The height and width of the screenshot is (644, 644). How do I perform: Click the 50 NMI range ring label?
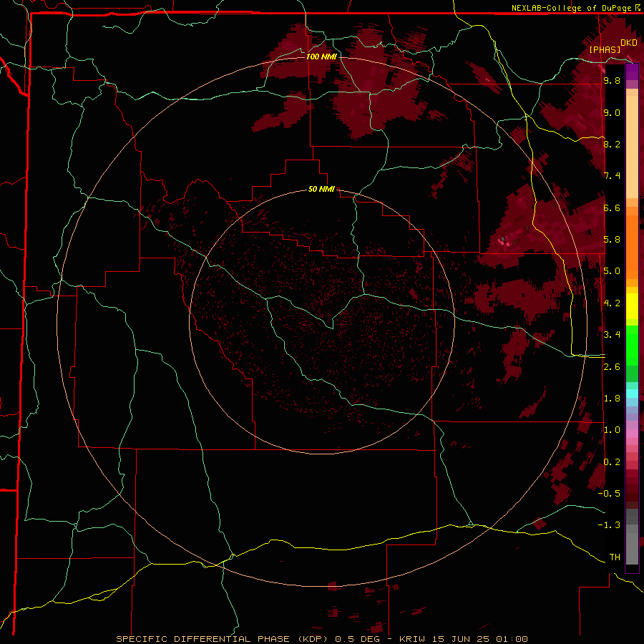321,190
